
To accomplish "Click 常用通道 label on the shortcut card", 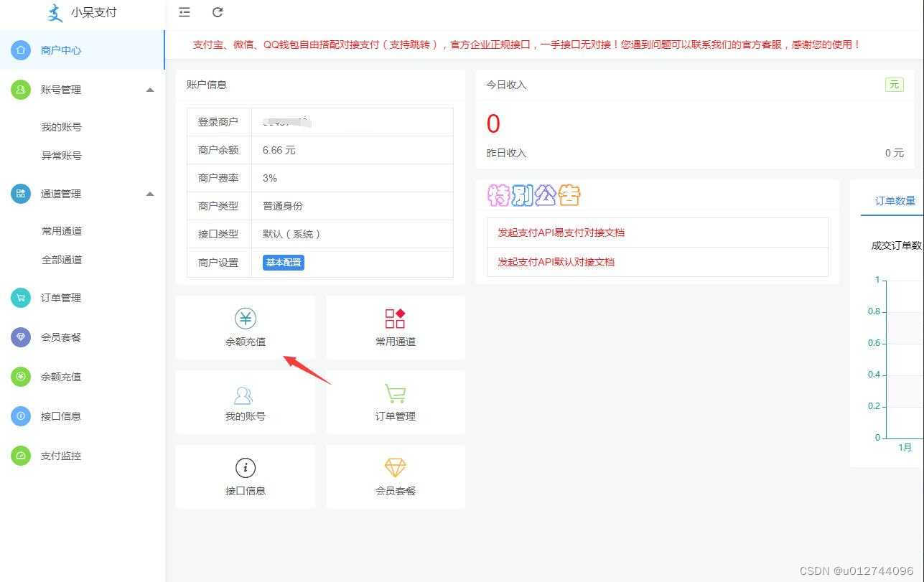I will [x=396, y=342].
